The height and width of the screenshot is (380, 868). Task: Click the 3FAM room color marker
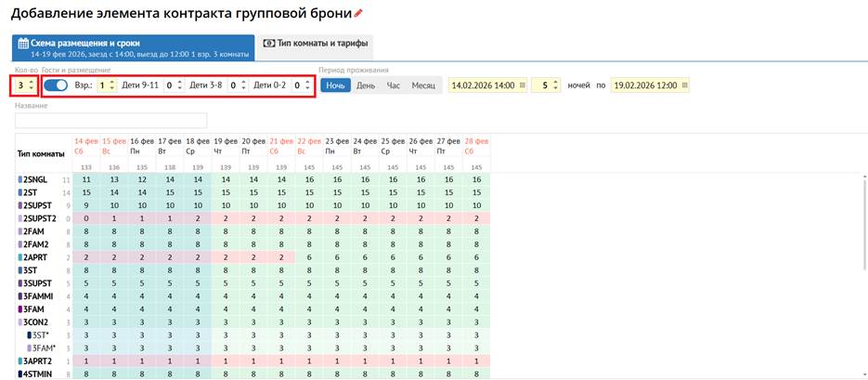click(x=19, y=308)
